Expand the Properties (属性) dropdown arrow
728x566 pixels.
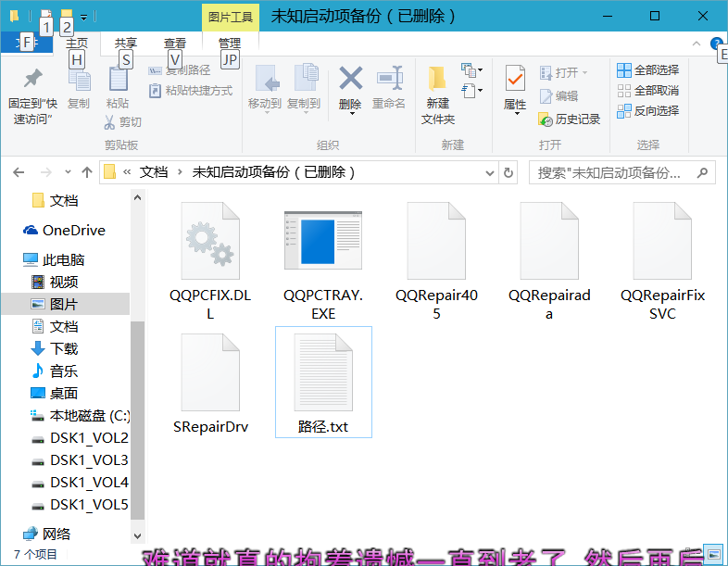point(516,113)
